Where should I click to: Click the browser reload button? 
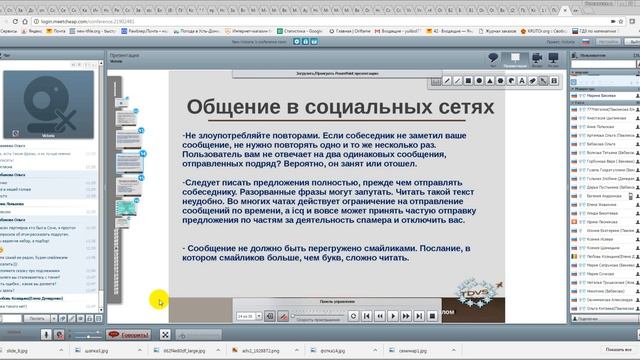[x=15, y=21]
